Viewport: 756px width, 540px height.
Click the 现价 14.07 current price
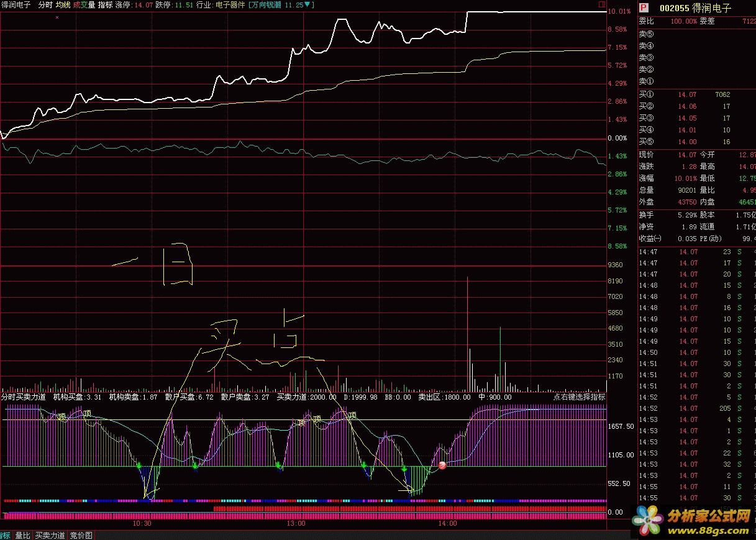[x=687, y=154]
